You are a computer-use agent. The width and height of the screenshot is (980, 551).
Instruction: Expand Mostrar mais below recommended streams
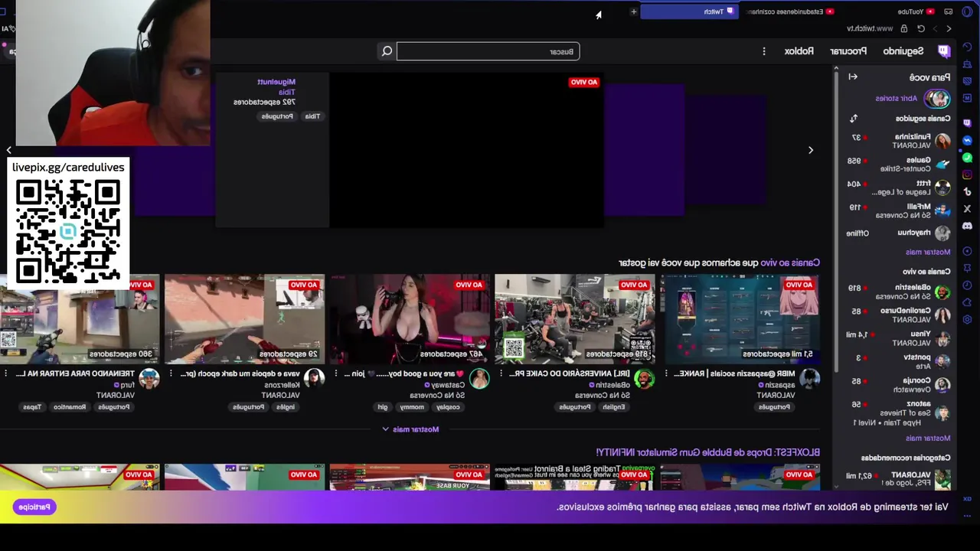point(410,429)
